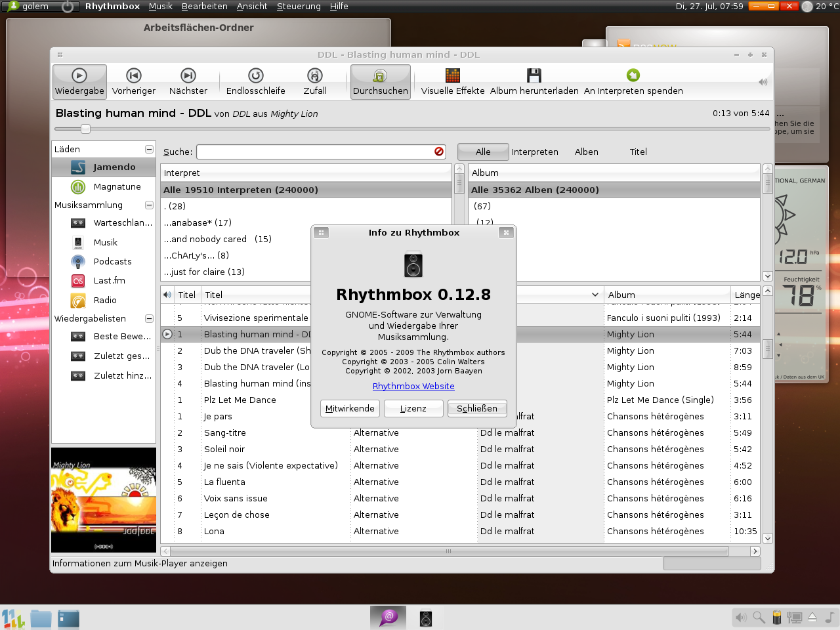Select Magnatune store in sidebar
This screenshot has width=840, height=630.
pyautogui.click(x=117, y=187)
